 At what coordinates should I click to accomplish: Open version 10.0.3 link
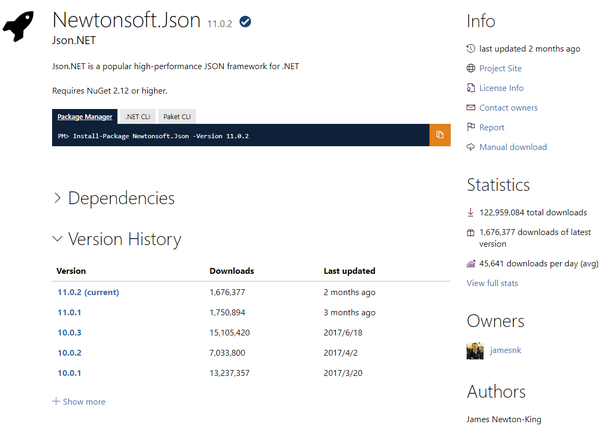click(x=69, y=332)
